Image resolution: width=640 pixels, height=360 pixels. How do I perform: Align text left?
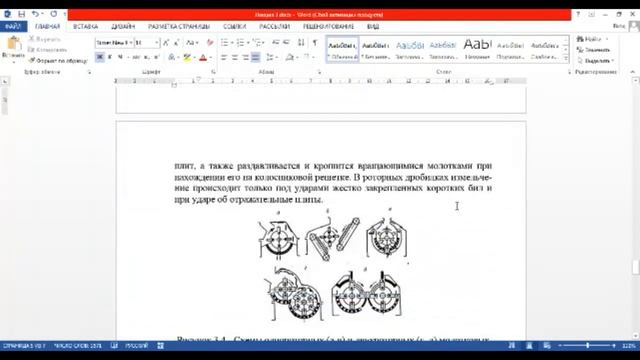(x=224, y=57)
